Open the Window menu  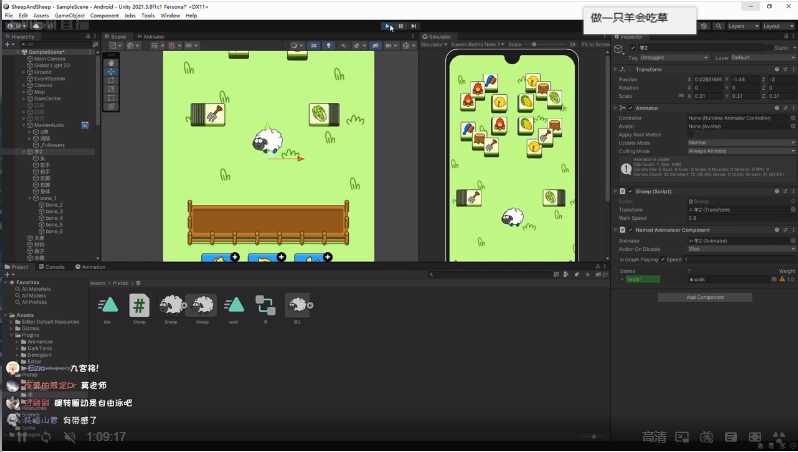[171, 16]
